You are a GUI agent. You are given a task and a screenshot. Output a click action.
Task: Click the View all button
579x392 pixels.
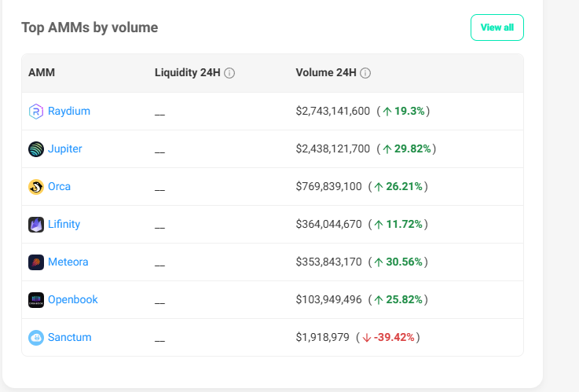click(x=497, y=27)
